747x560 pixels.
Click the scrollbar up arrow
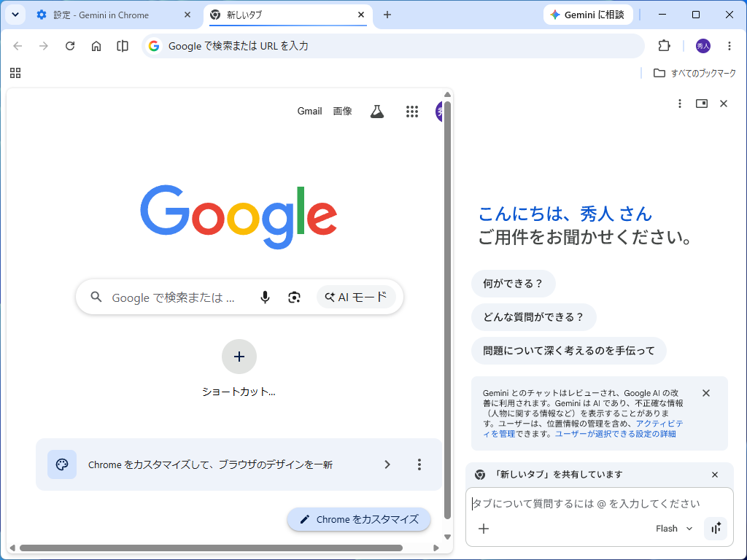point(447,94)
